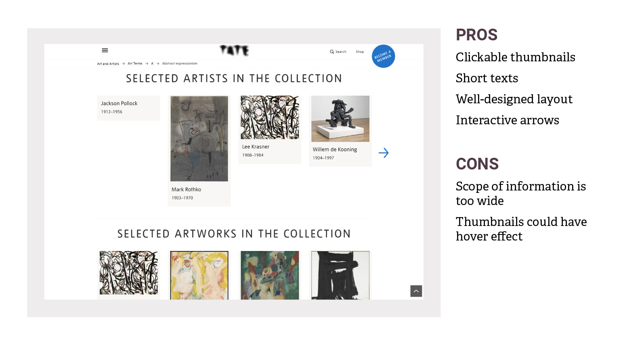The height and width of the screenshot is (343, 644).
Task: Open the Lee Krasner artwork thumbnail
Action: [270, 117]
